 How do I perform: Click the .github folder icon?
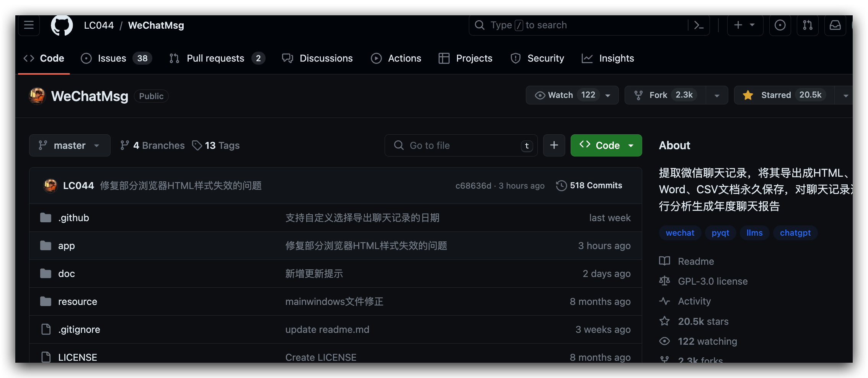click(x=46, y=218)
